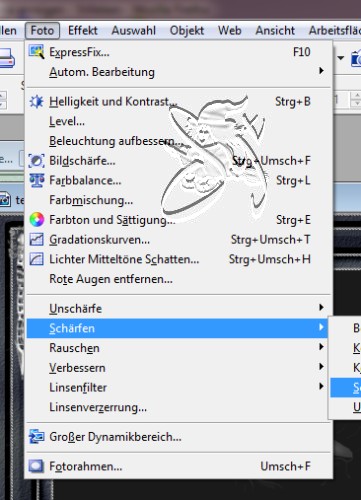Open Gradationskurven... entry

tap(180, 239)
